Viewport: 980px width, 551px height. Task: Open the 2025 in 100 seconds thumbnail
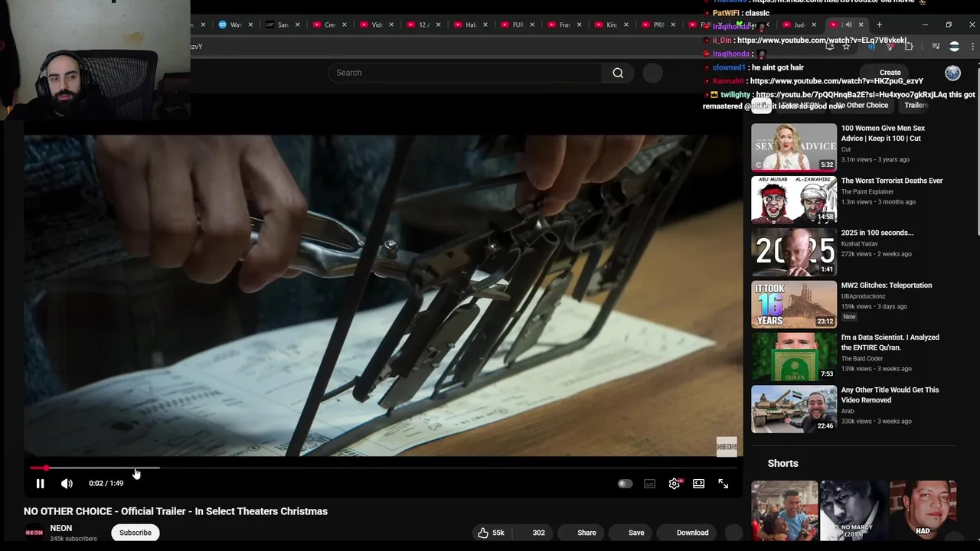pyautogui.click(x=794, y=252)
